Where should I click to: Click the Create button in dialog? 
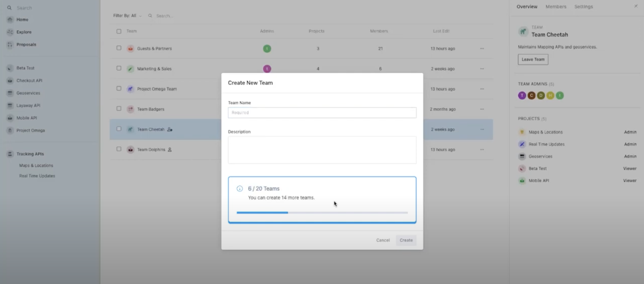coord(406,240)
